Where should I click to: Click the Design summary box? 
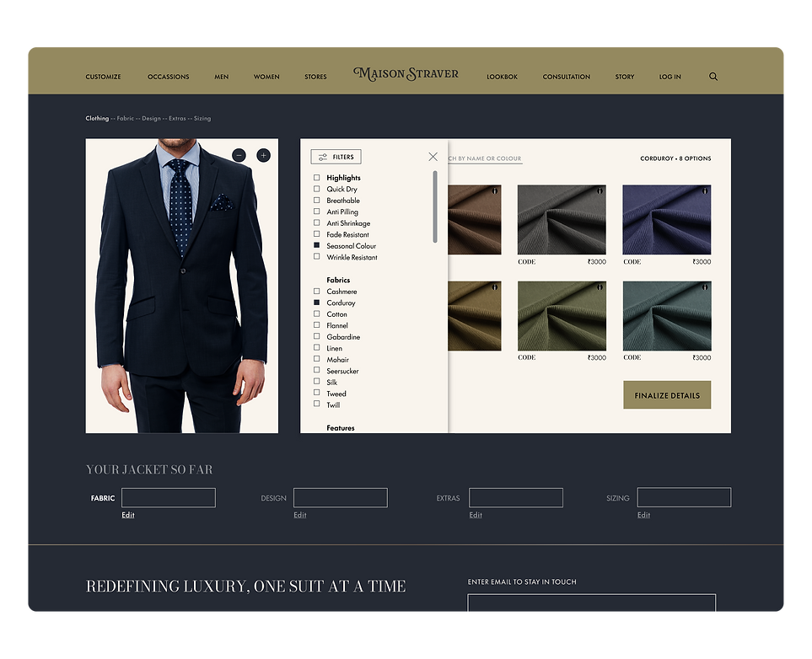341,497
